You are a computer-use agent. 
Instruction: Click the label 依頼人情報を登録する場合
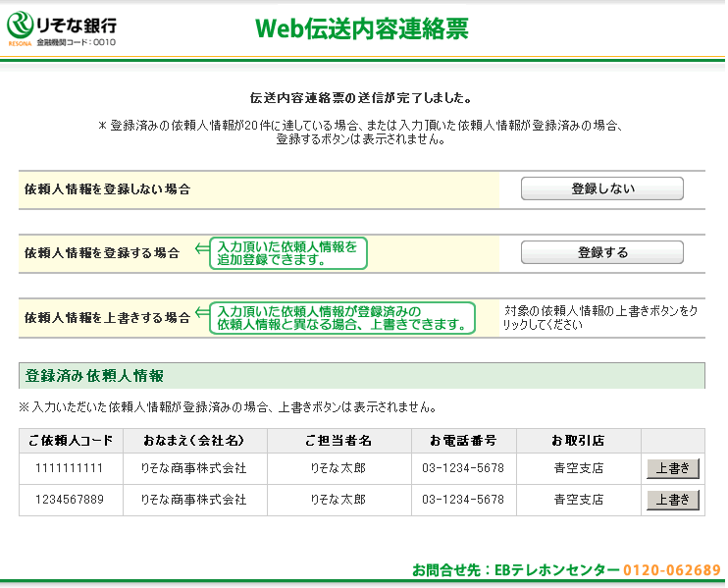click(102, 252)
